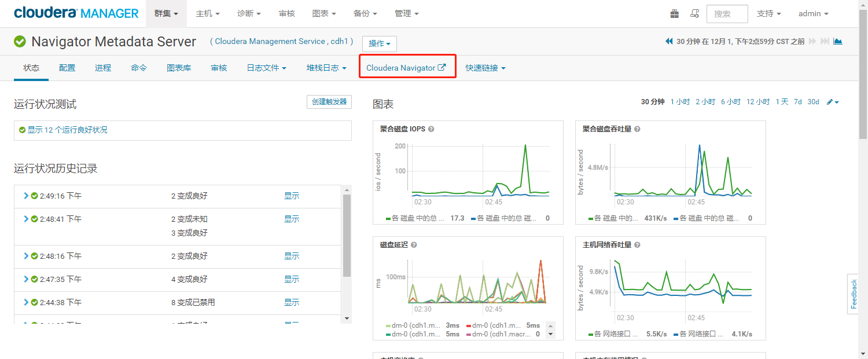Click the 创建触发器 button

pyautogui.click(x=329, y=102)
